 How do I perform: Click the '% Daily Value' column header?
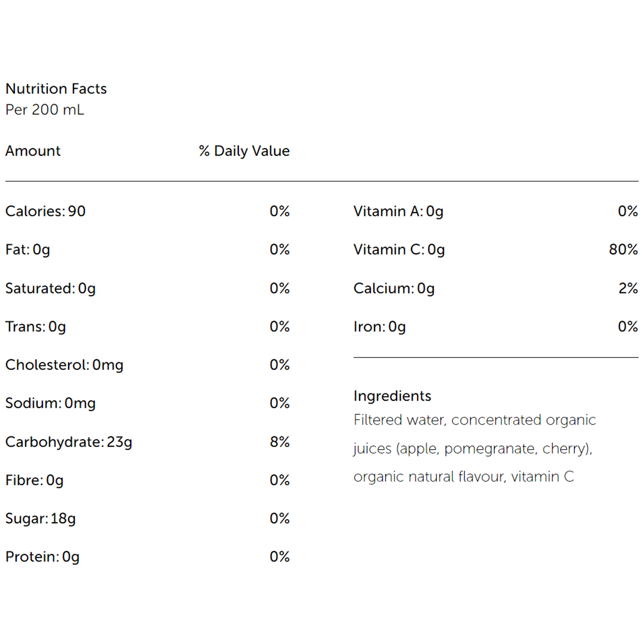(x=244, y=151)
